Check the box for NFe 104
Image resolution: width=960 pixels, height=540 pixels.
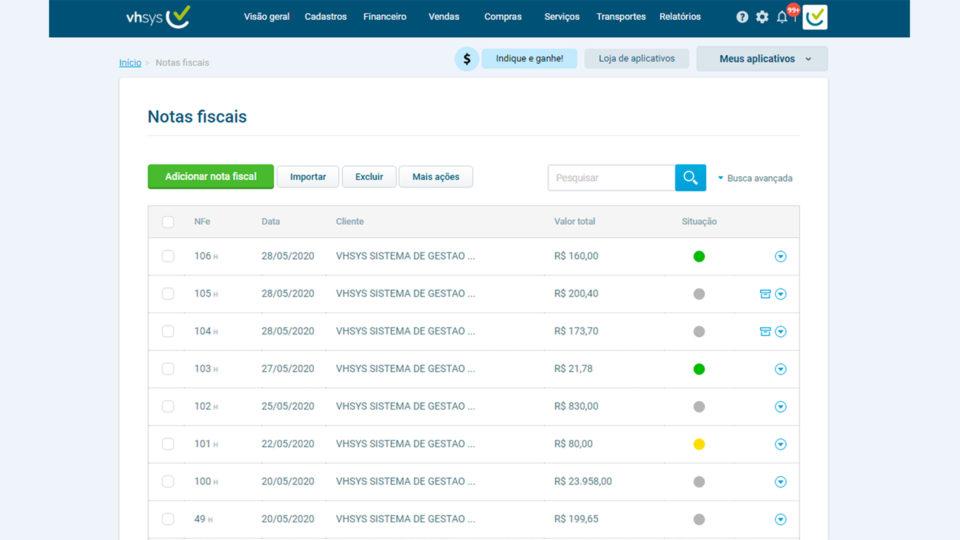[x=168, y=331]
